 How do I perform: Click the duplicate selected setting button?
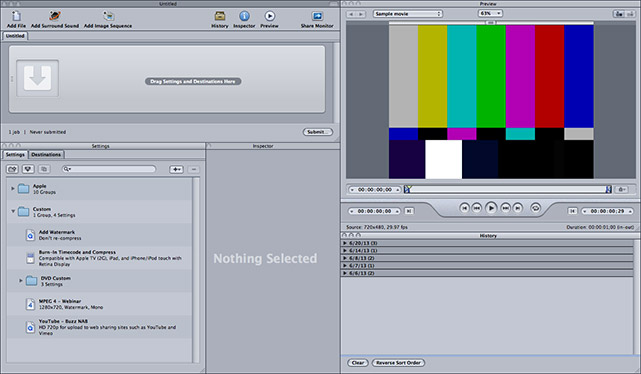(x=44, y=169)
